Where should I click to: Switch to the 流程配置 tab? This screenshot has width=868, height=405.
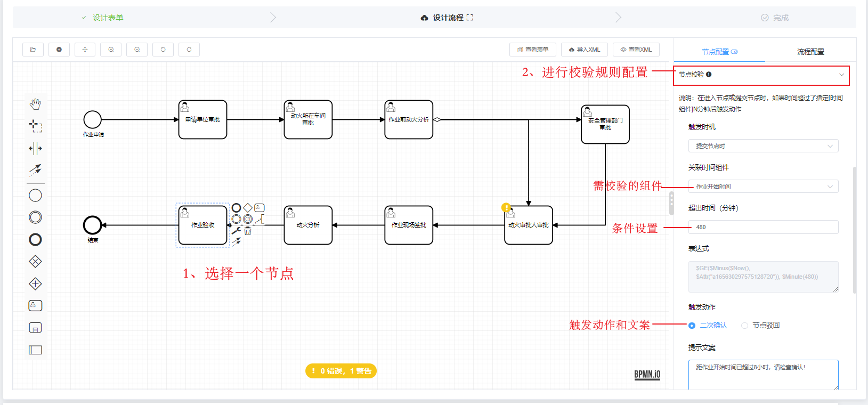coord(810,52)
